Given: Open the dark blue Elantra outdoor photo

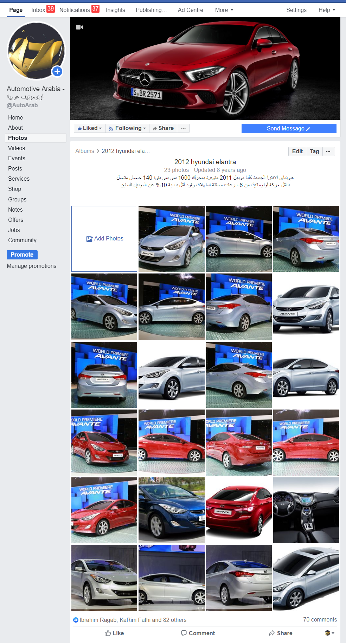Looking at the screenshot, I should pyautogui.click(x=171, y=510).
